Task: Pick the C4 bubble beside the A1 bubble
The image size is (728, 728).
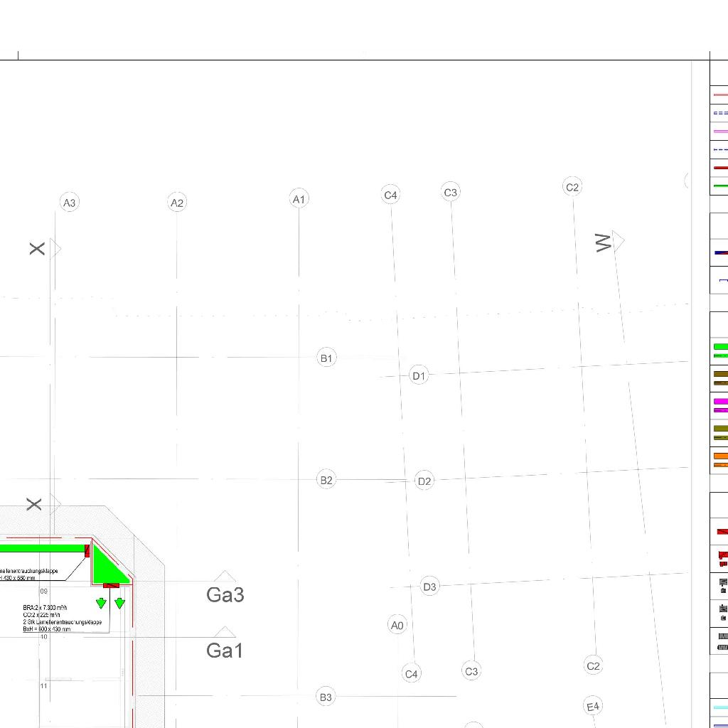Action: [390, 195]
